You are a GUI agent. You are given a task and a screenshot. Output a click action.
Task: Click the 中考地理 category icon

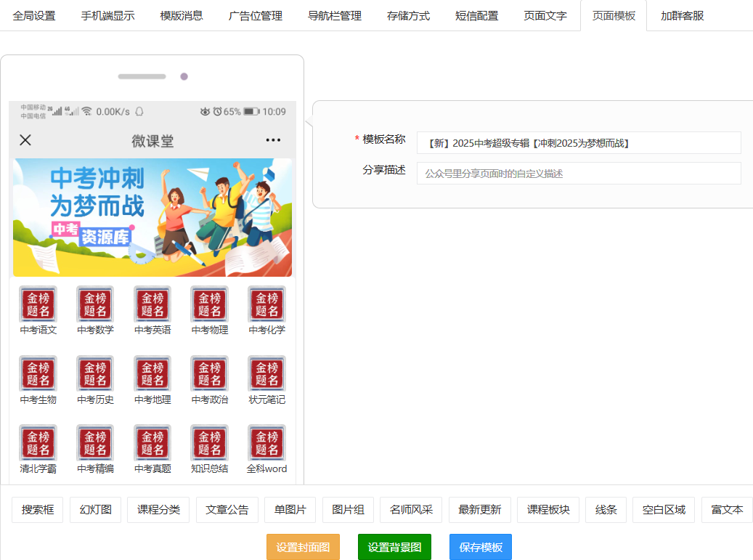[152, 374]
